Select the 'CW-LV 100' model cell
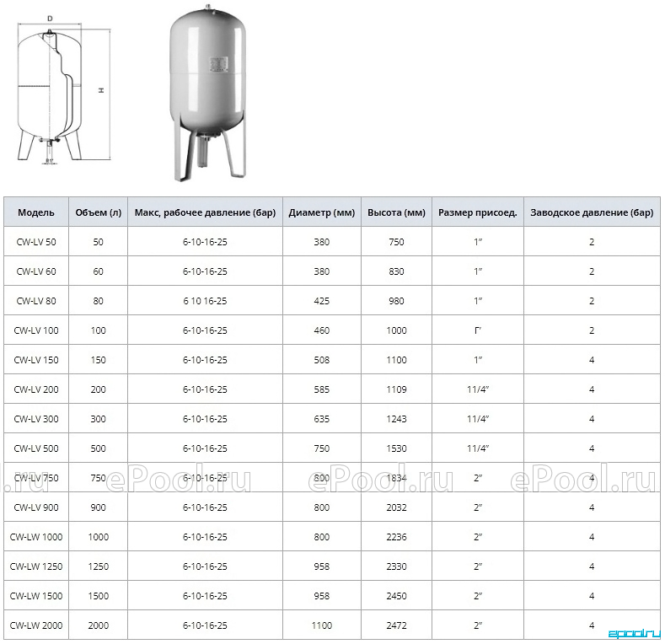The image size is (665, 644). pyautogui.click(x=36, y=330)
